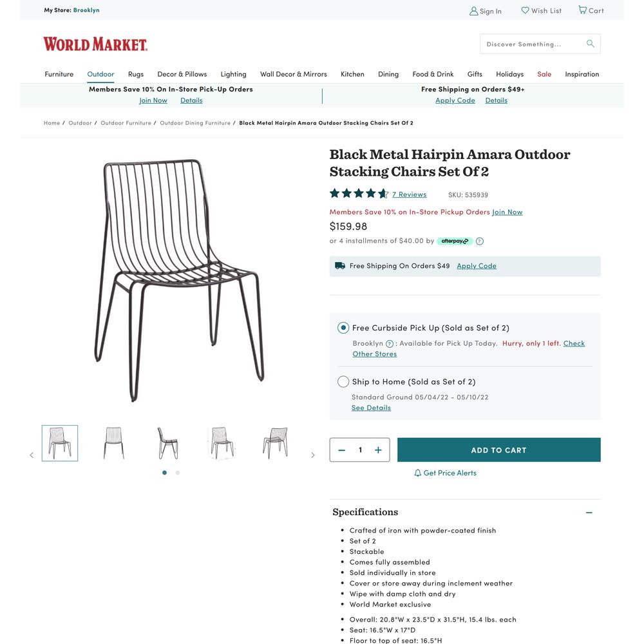Click the search magnifier icon
The width and height of the screenshot is (644, 644).
coord(590,44)
